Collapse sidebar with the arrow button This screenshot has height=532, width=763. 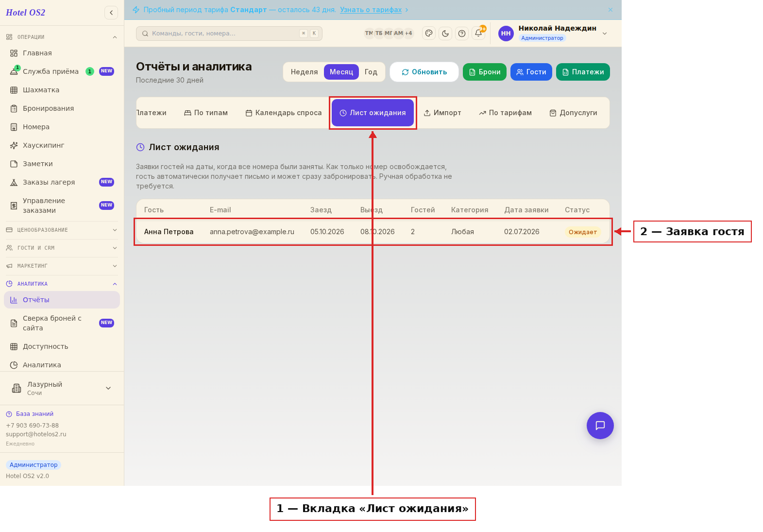[x=111, y=13]
